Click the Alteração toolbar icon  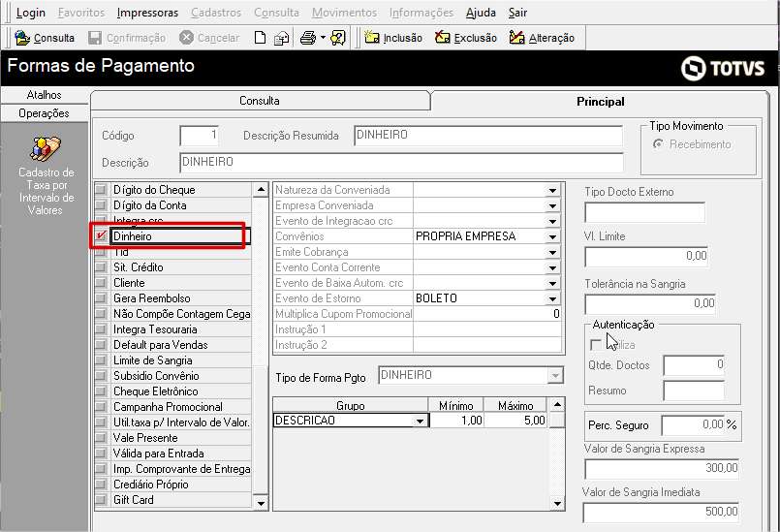516,38
